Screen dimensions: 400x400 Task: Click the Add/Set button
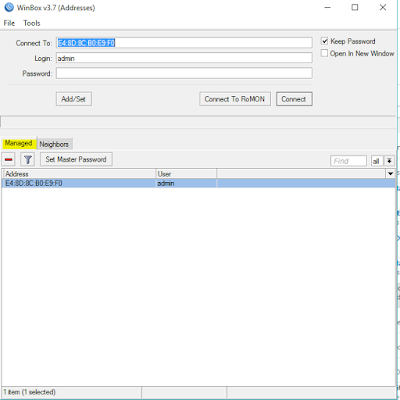(74, 99)
